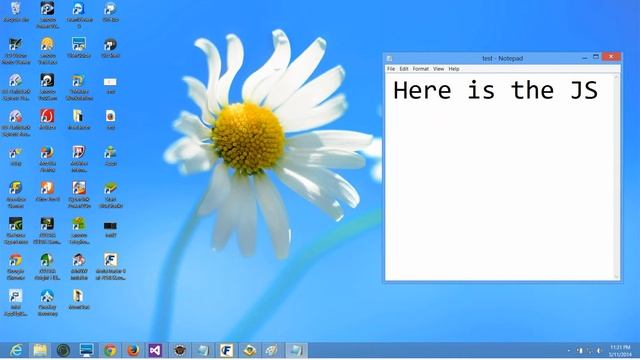Show hidden system tray icons
This screenshot has width=640, height=360.
coord(569,350)
